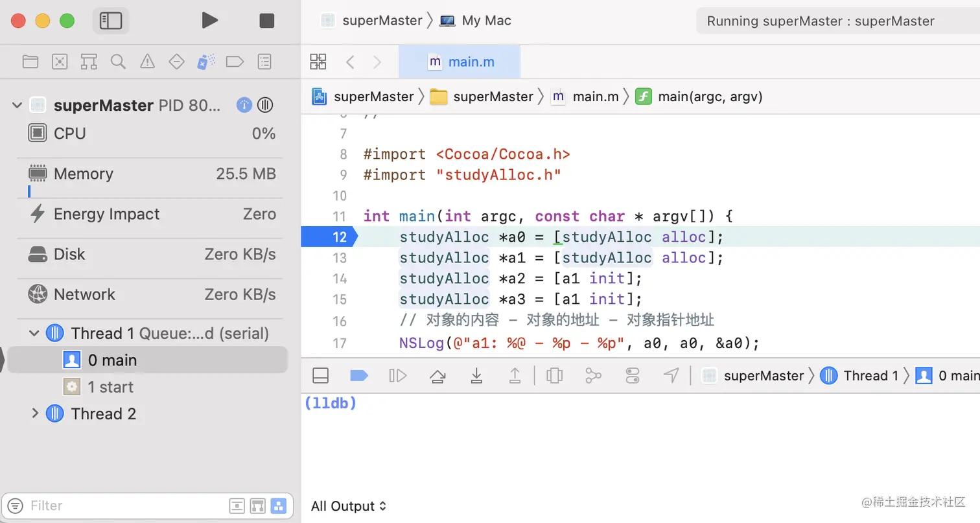Select the Debug navigator
The width and height of the screenshot is (980, 523).
(x=205, y=62)
